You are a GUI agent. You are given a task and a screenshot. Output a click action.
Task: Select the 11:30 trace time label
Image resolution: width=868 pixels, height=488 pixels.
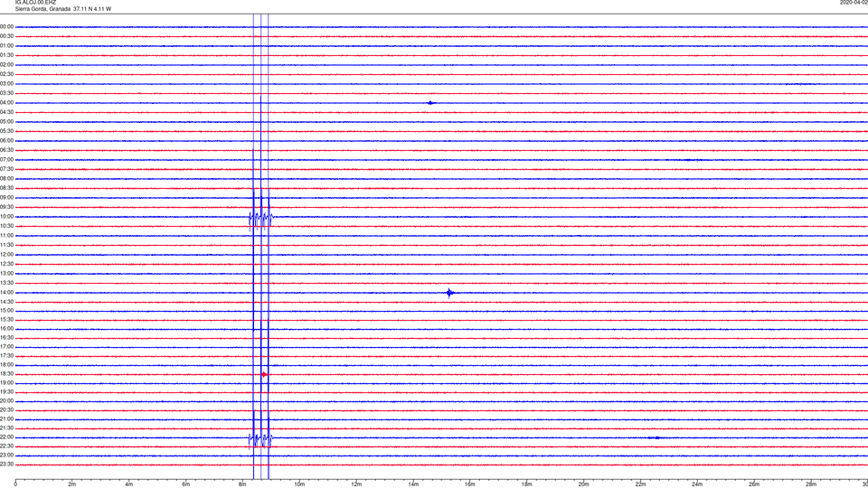pos(6,245)
